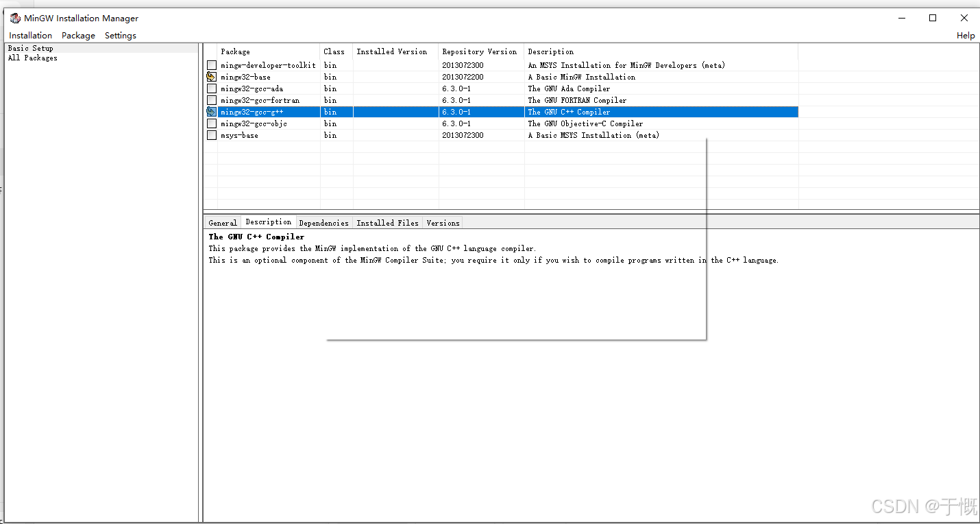
Task: Open the Installation menu
Action: (30, 36)
